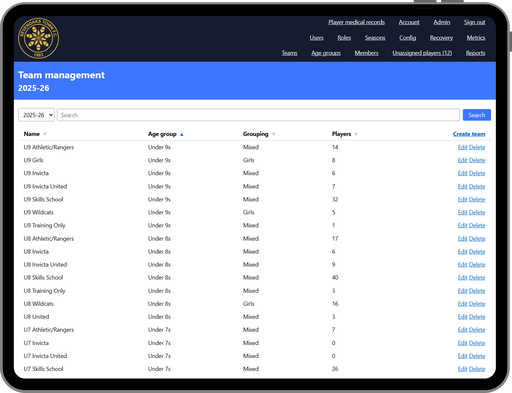
Task: Sort by Players column arrow
Action: tap(356, 134)
